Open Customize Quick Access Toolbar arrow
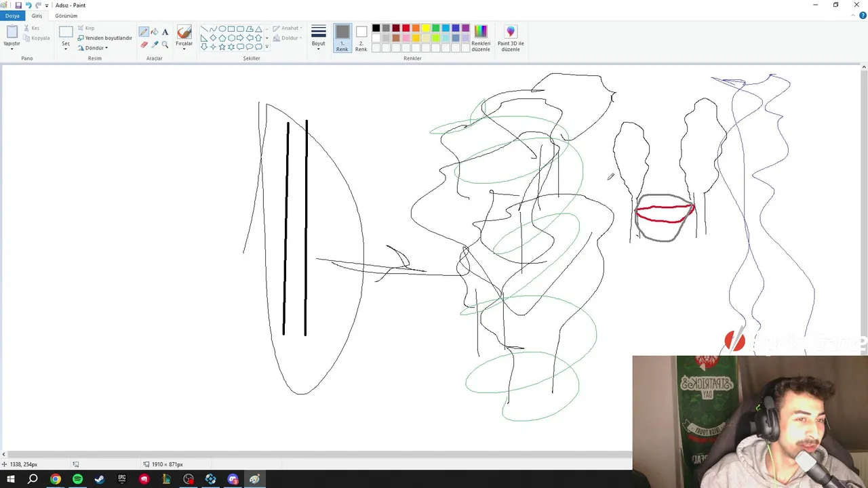 pos(47,5)
